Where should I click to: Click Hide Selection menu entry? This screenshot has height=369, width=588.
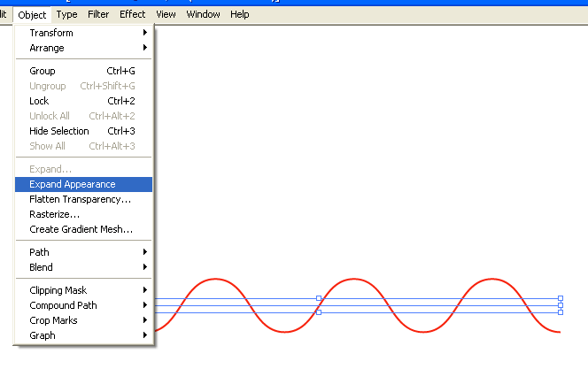(x=59, y=131)
